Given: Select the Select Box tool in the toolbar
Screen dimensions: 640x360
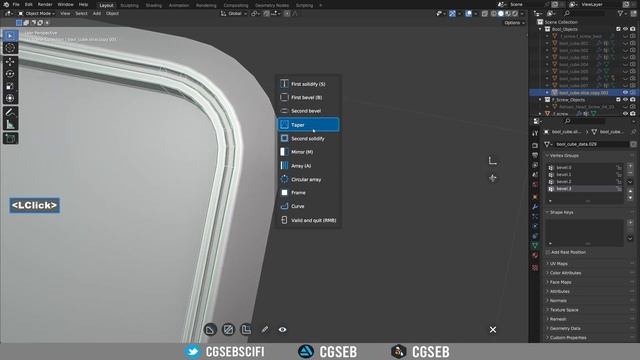Looking at the screenshot, I should click(10, 36).
